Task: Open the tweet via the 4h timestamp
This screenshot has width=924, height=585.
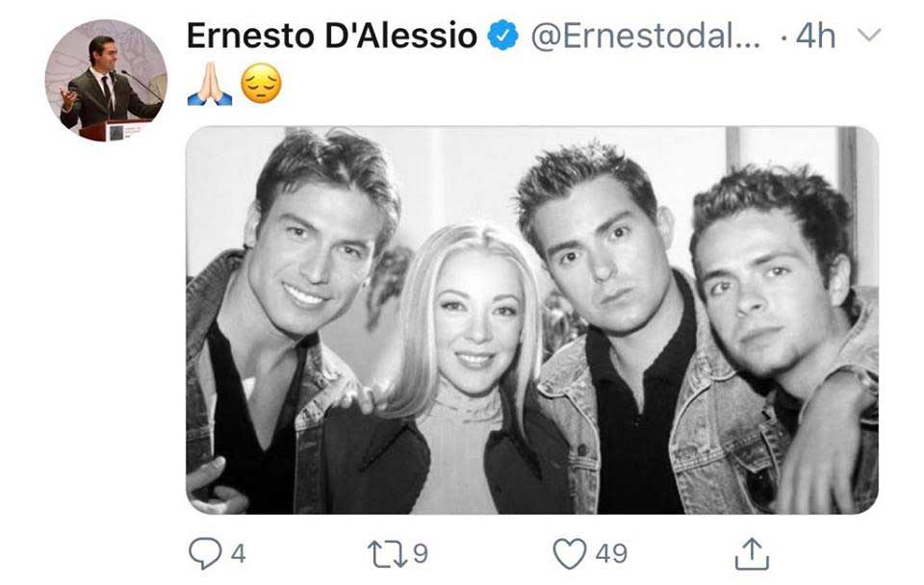Action: tap(815, 36)
